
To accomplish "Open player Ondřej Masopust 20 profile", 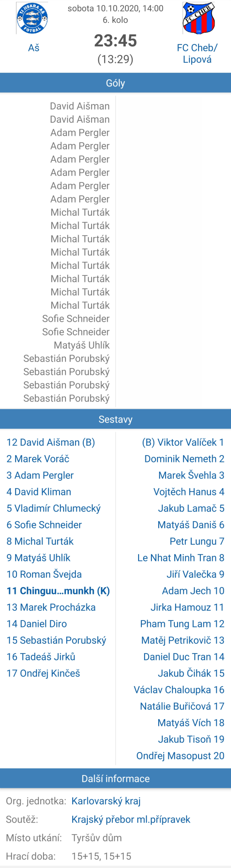I will click(x=180, y=756).
